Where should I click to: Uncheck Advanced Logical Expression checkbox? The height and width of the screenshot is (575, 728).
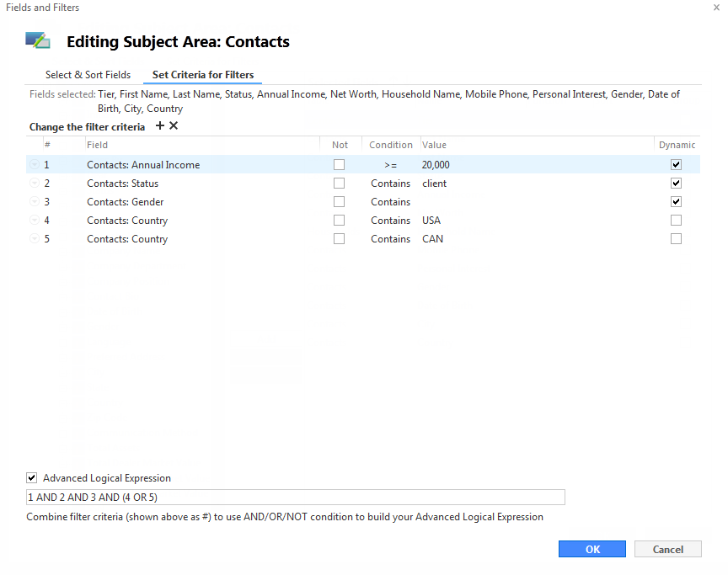[x=31, y=477]
